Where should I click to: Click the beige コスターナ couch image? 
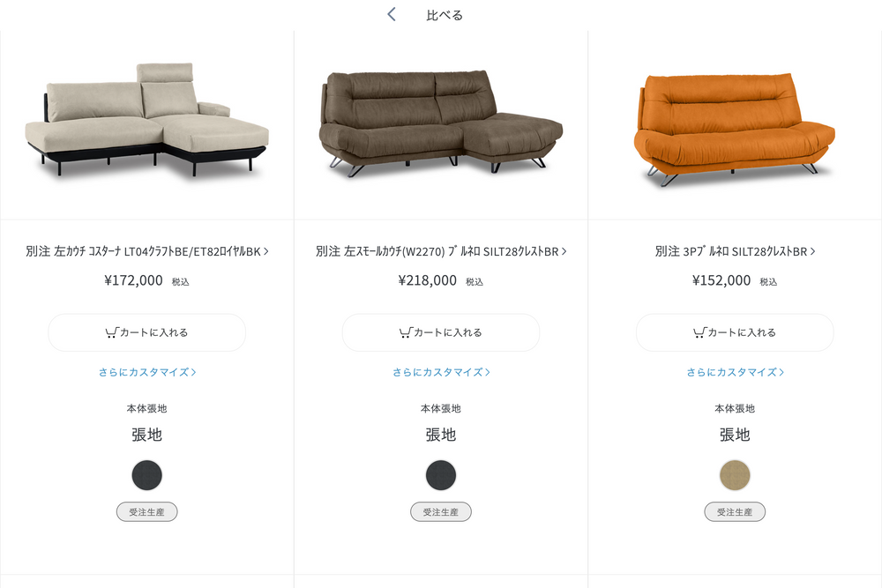(x=146, y=120)
